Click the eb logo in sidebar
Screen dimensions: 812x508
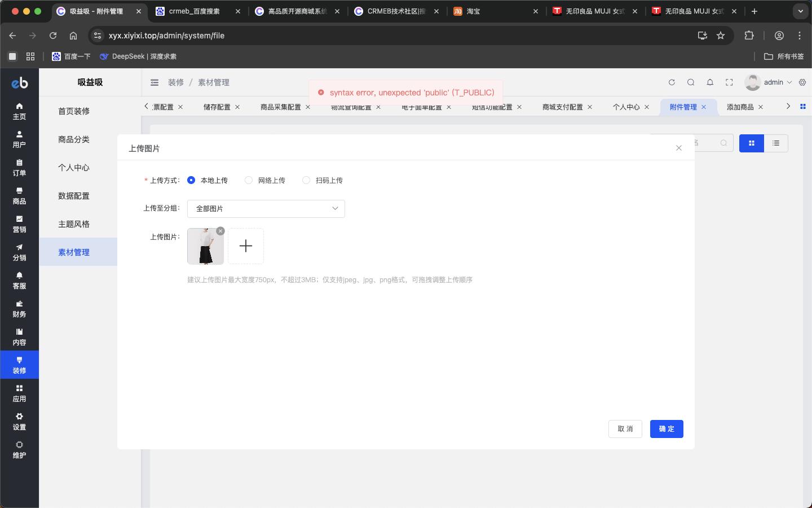[x=20, y=83]
